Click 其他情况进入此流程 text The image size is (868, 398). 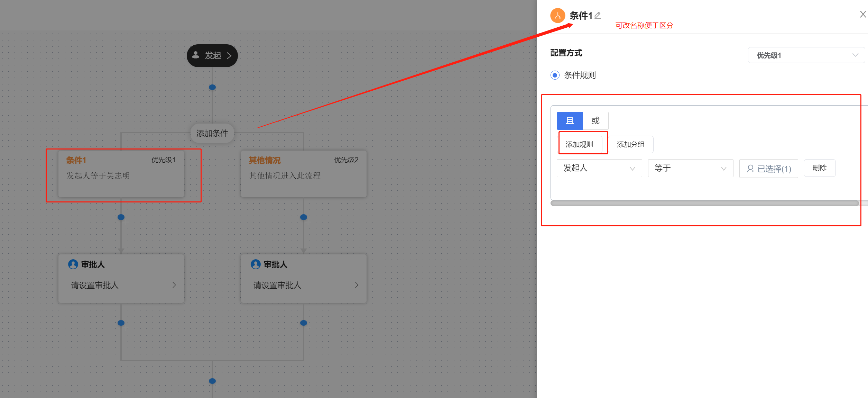point(285,176)
